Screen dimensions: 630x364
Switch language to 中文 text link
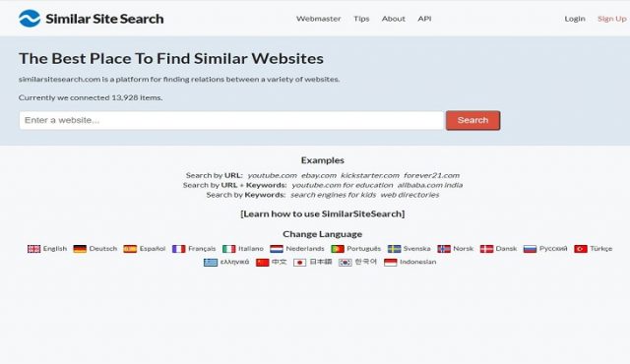tap(280, 262)
